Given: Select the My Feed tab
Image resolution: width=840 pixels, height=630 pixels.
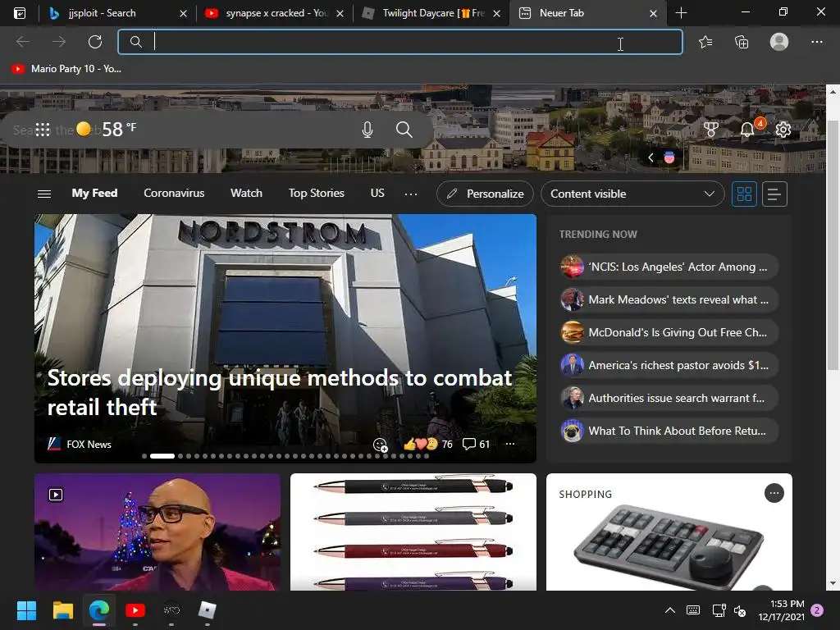Looking at the screenshot, I should coord(95,194).
